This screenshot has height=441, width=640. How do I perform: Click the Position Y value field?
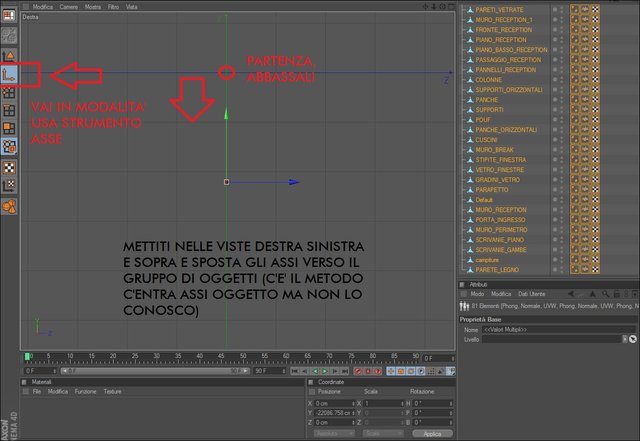(x=334, y=413)
